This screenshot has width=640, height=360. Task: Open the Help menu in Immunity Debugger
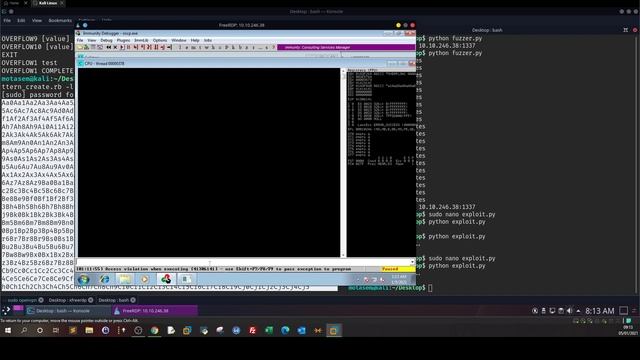pos(195,40)
